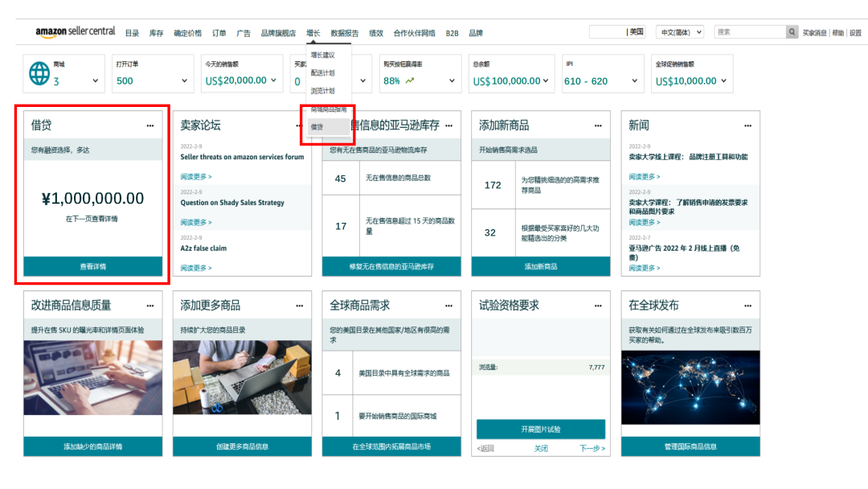The height and width of the screenshot is (489, 868).
Task: Open the 数据报告 menu
Action: pyautogui.click(x=346, y=33)
